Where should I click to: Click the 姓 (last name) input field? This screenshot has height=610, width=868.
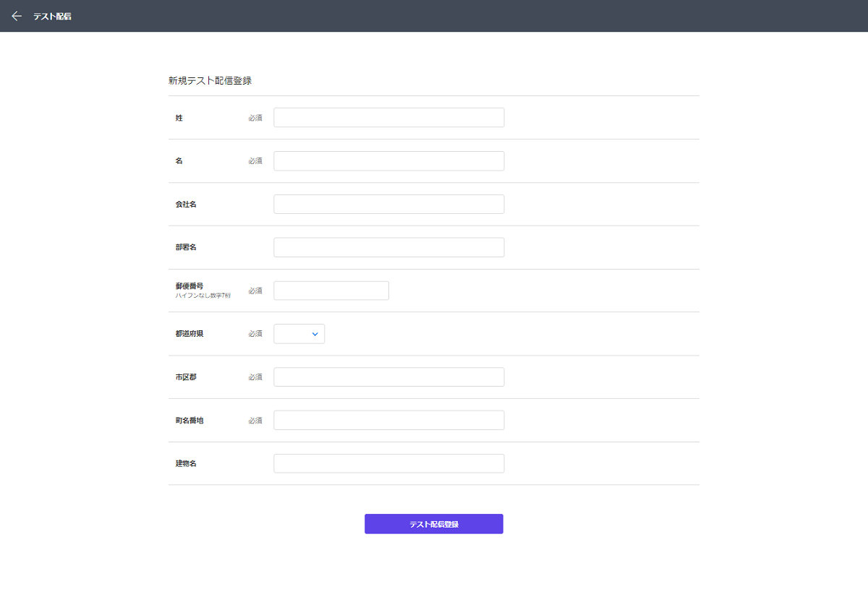coord(388,117)
